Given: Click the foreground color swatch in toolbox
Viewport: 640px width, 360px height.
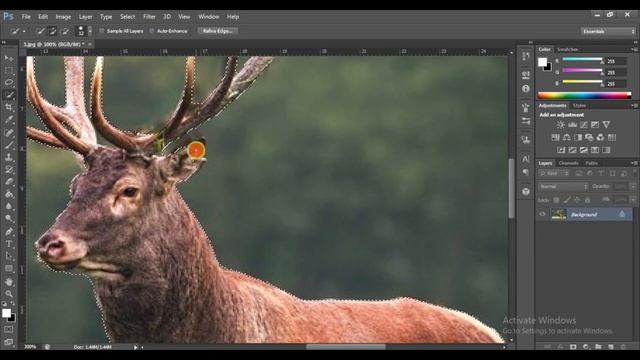Looking at the screenshot, I should (x=6, y=313).
